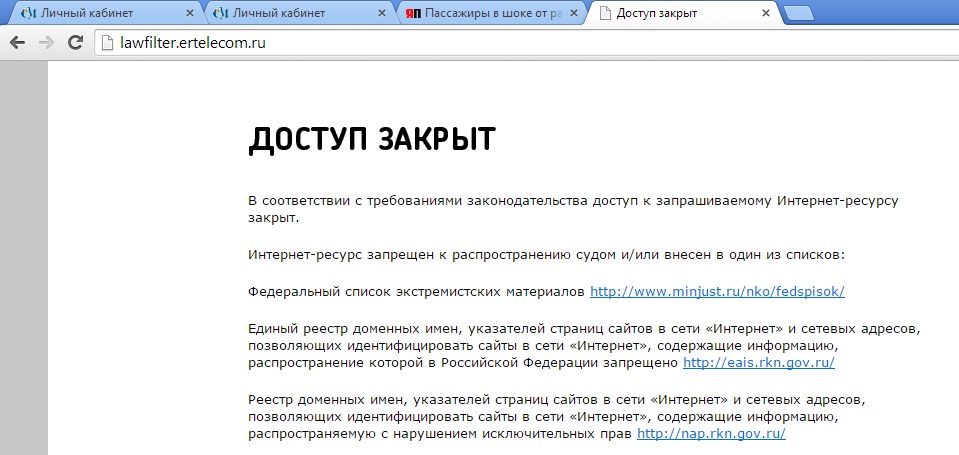Click paragraph starting 'Единый реестр доменных имен'

point(584,346)
